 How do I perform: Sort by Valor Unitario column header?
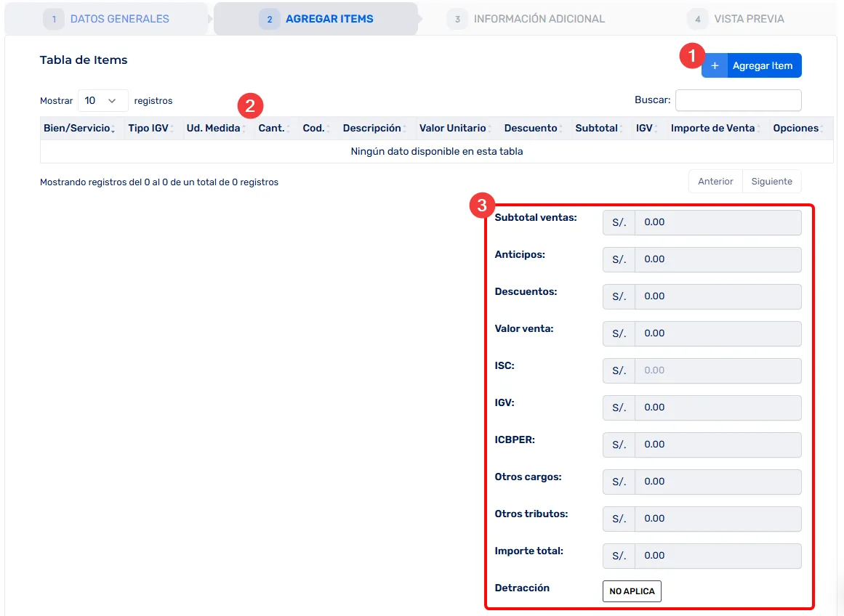(452, 128)
